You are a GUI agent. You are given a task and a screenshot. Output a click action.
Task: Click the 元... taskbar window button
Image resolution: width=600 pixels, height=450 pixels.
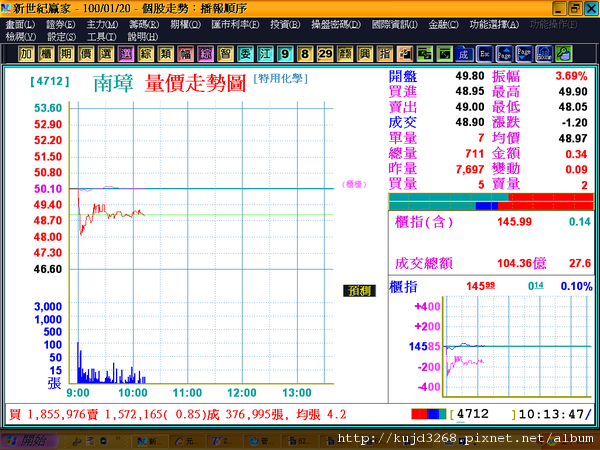188,442
